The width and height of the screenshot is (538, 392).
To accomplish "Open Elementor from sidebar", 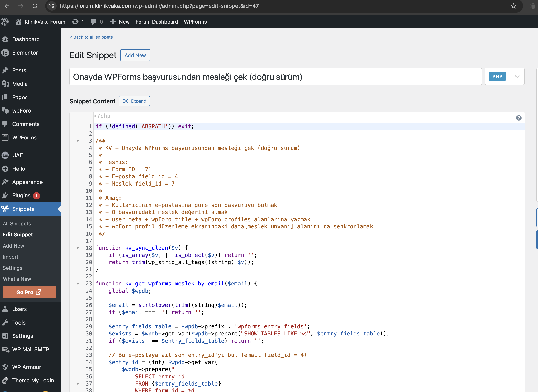I will [25, 53].
